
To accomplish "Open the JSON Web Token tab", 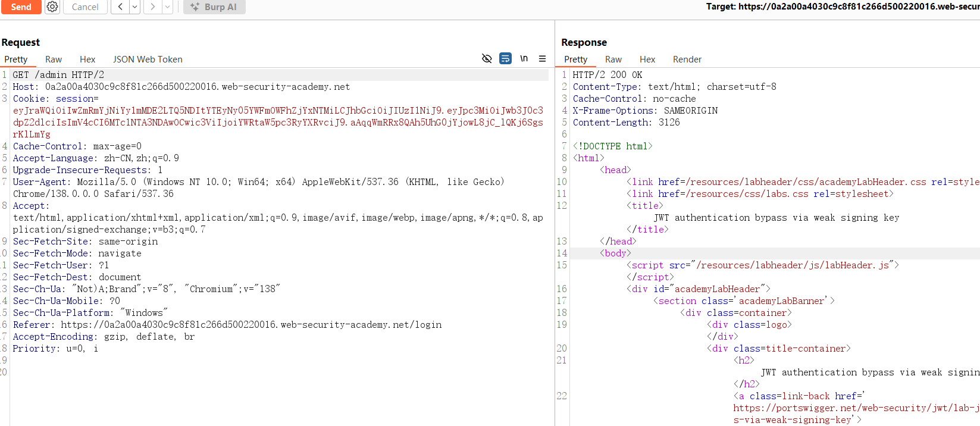I will click(x=148, y=59).
